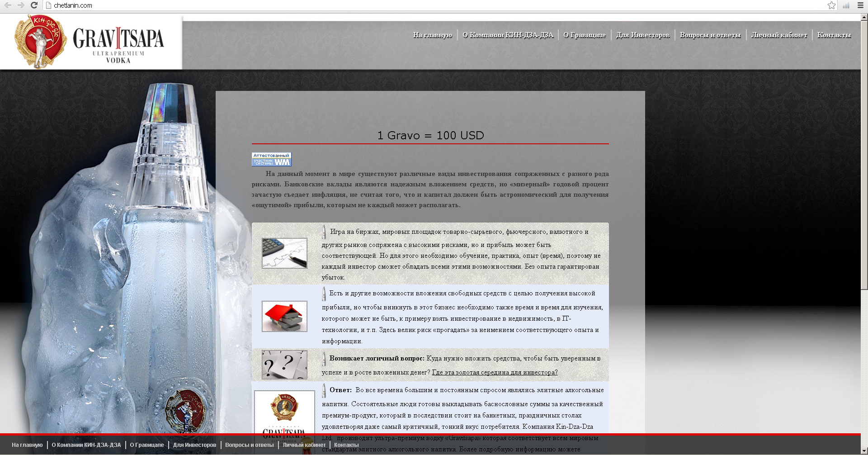Reload the page with the refresh icon

coord(34,5)
